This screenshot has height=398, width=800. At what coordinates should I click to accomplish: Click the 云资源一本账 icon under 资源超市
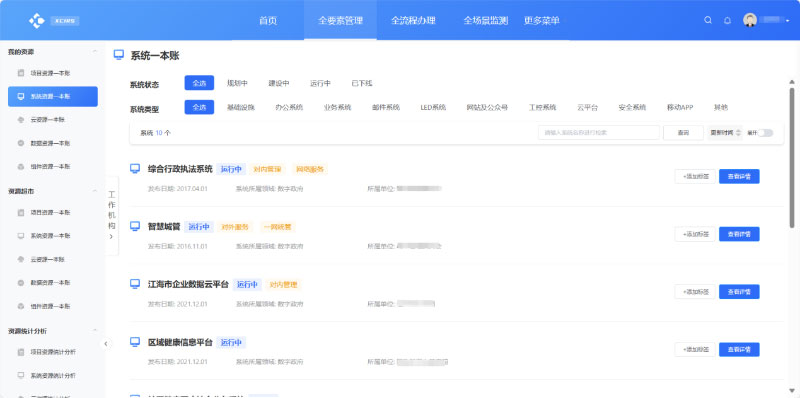tap(21, 259)
